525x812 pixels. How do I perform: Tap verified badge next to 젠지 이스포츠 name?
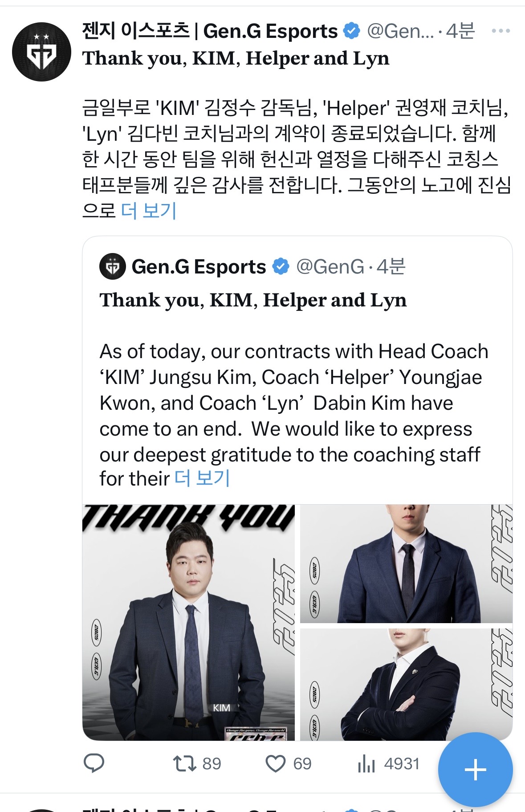pos(352,31)
